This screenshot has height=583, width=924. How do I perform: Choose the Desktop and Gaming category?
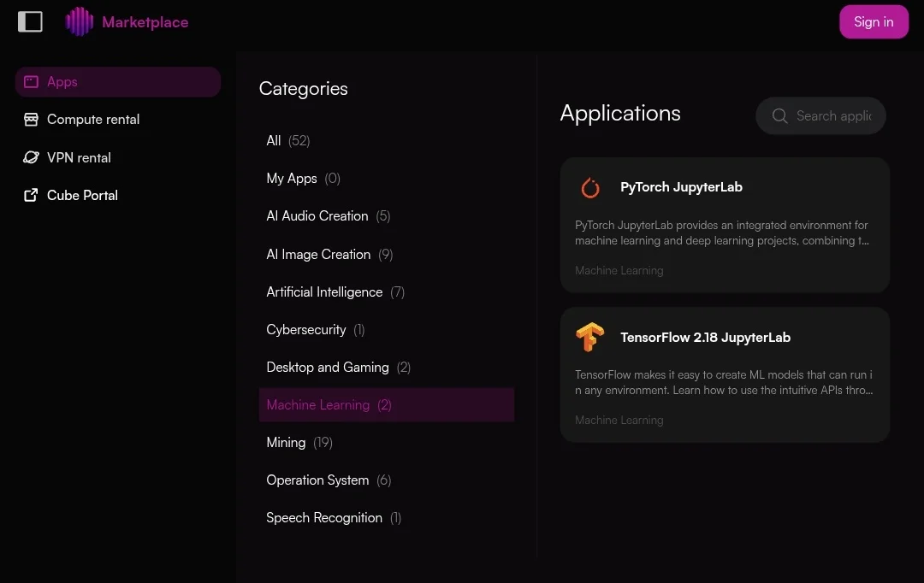[387, 367]
